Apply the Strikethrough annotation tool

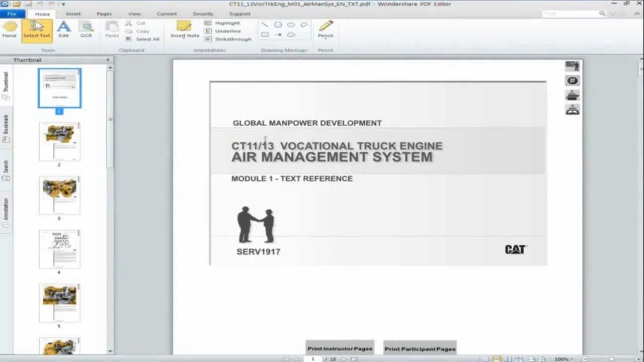[228, 39]
